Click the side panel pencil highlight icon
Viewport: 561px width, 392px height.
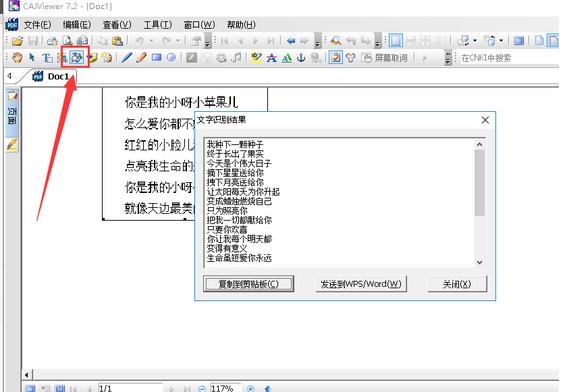pos(12,144)
